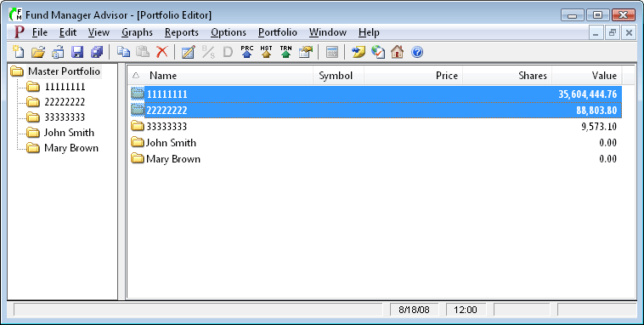Click the blue Help question icon

pyautogui.click(x=417, y=52)
